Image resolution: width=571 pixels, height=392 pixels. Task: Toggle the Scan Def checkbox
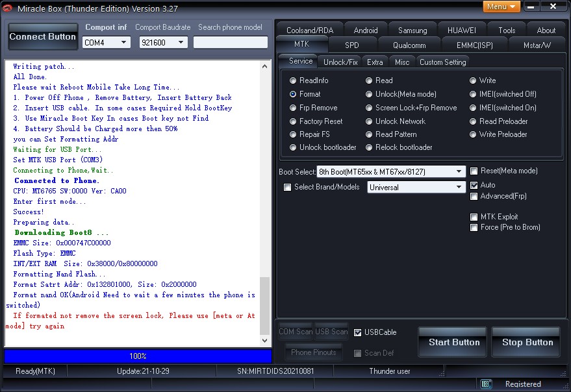pos(357,353)
